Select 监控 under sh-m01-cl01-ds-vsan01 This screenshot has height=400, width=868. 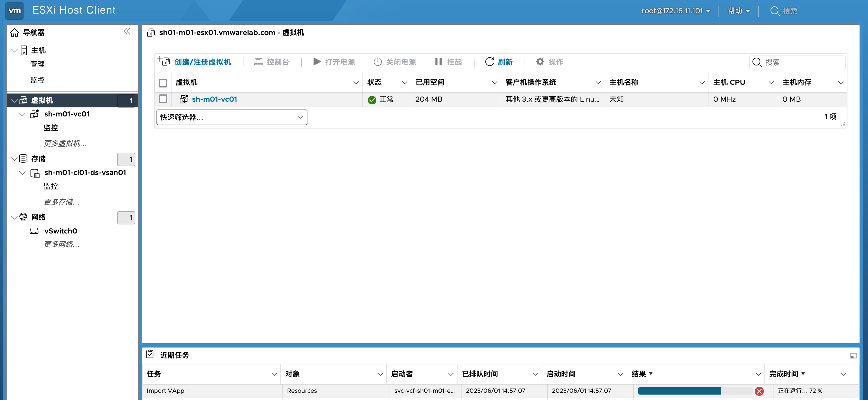coord(51,186)
